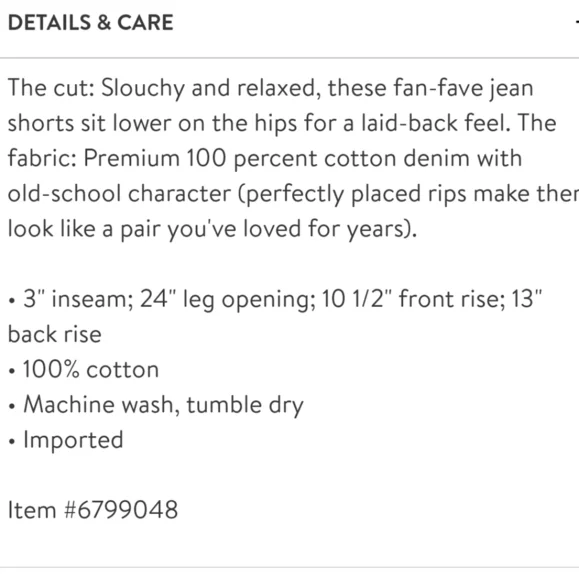Click the 'The cut: Slouchy and relaxed' text line
579x580 pixels.
pos(270,88)
